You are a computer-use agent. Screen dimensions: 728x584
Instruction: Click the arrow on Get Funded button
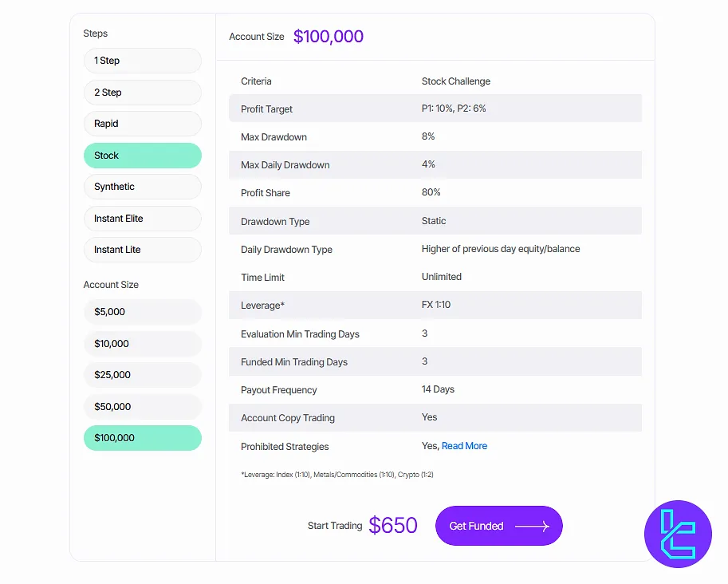tap(532, 527)
